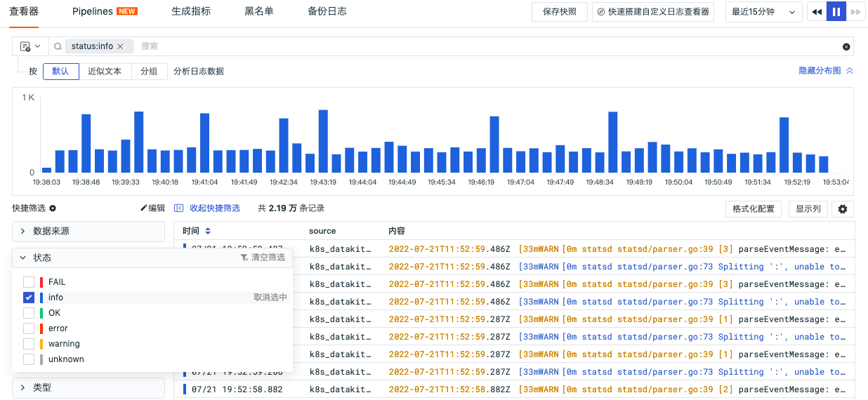Clear the search box with the X icon
The image size is (868, 400).
[846, 47]
